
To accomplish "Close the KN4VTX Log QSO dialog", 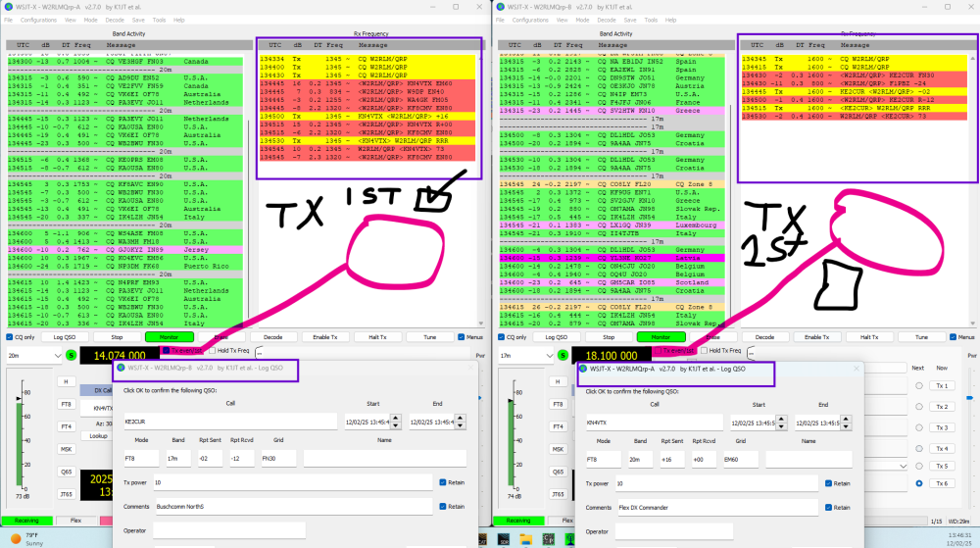I will coord(857,369).
